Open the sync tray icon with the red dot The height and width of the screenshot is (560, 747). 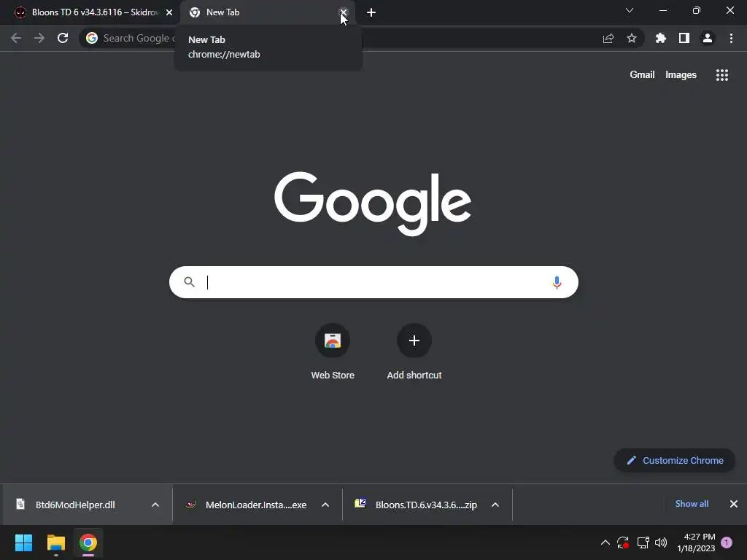click(623, 542)
